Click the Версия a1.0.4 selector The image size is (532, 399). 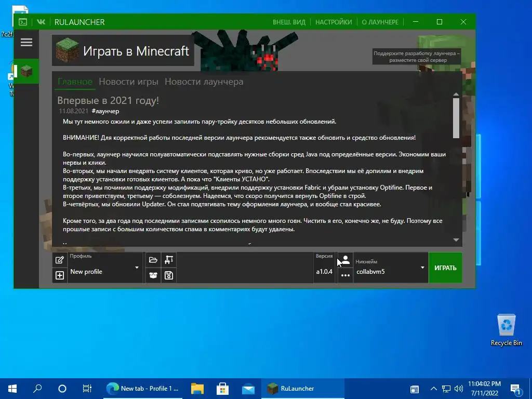(324, 268)
